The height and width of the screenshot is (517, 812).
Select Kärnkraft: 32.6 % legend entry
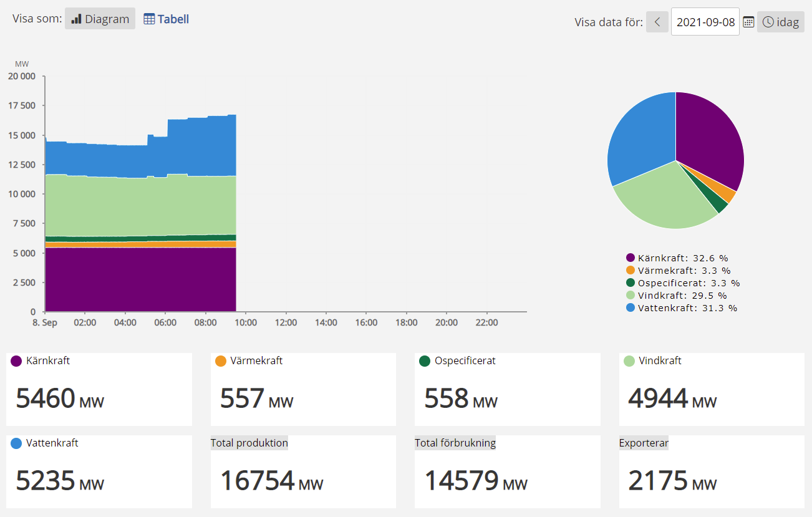pos(677,258)
